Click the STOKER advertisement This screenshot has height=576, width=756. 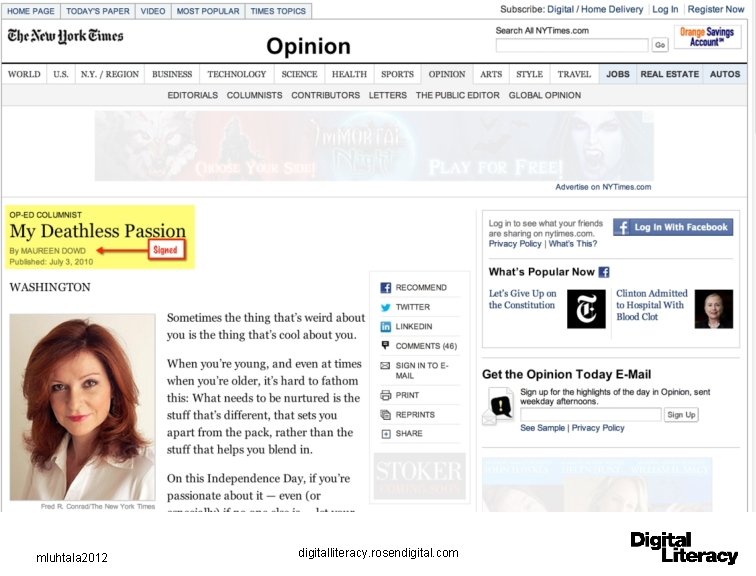pyautogui.click(x=419, y=476)
